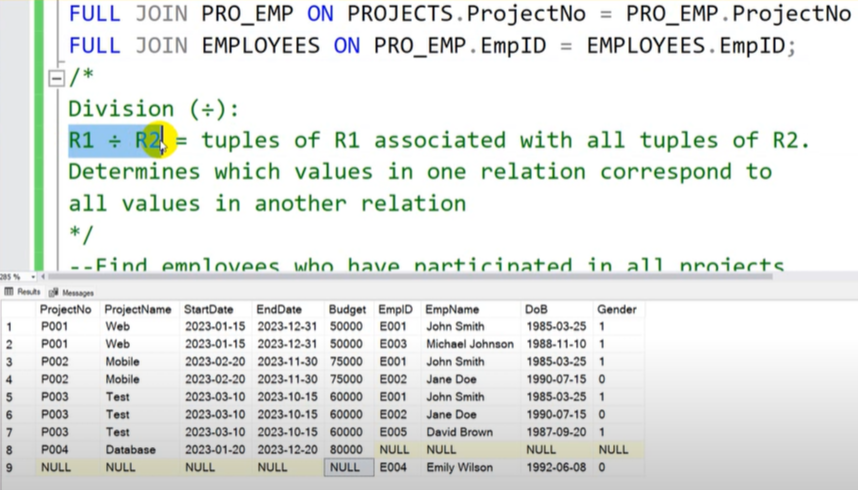Viewport: 859px width, 491px height.
Task: Select the Budget column header
Action: click(347, 310)
